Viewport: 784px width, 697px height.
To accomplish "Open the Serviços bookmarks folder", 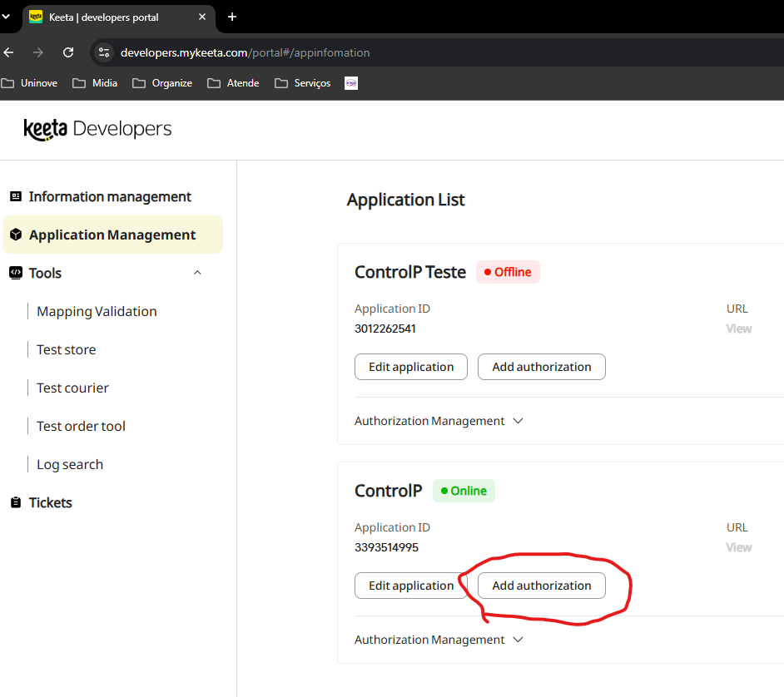I will [302, 83].
